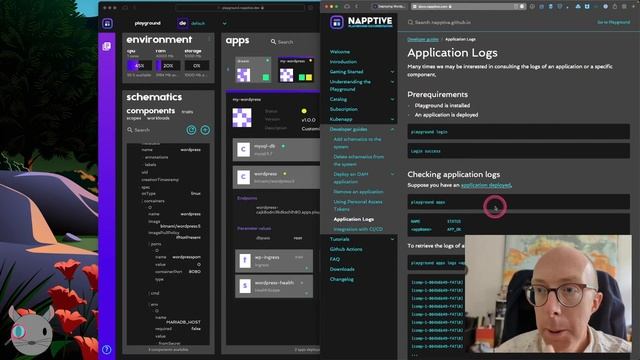Click the 'playground login' code block
Viewport: 640px width, 360px height.
click(x=518, y=132)
